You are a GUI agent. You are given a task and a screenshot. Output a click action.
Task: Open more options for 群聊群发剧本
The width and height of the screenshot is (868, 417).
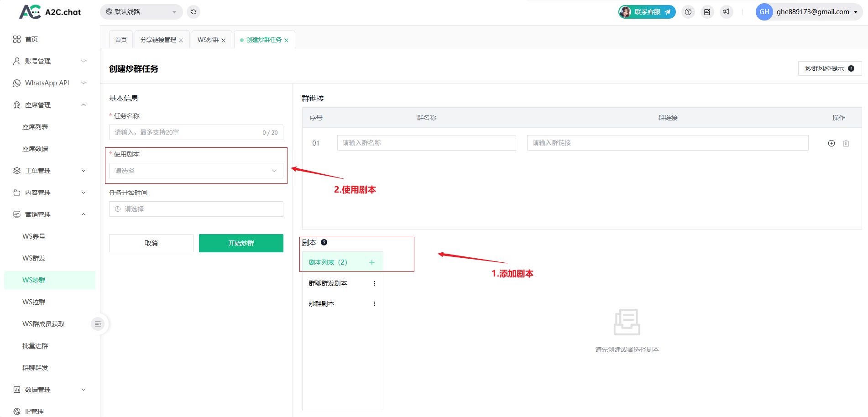point(374,283)
